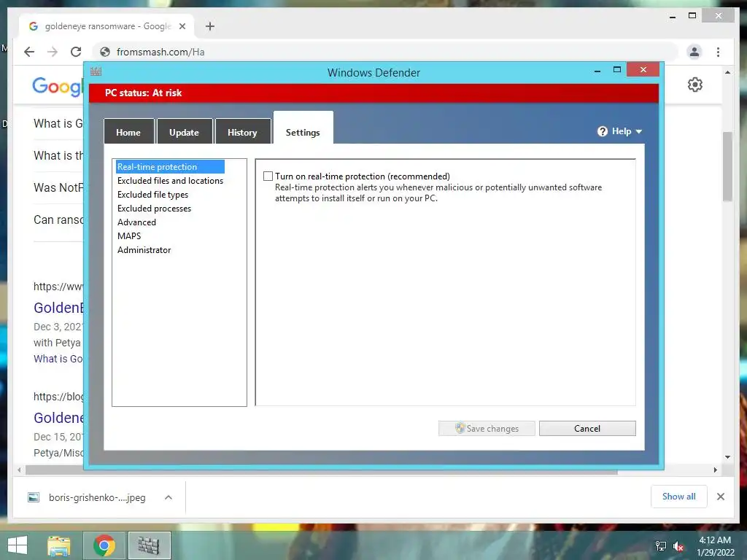This screenshot has width=747, height=560.
Task: Expand the 'What is G' question
Action: click(x=58, y=123)
